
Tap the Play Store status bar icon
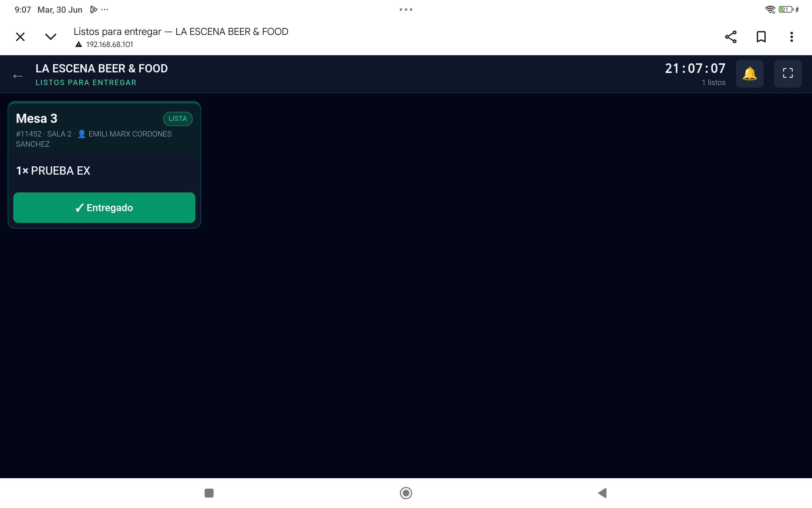click(94, 10)
